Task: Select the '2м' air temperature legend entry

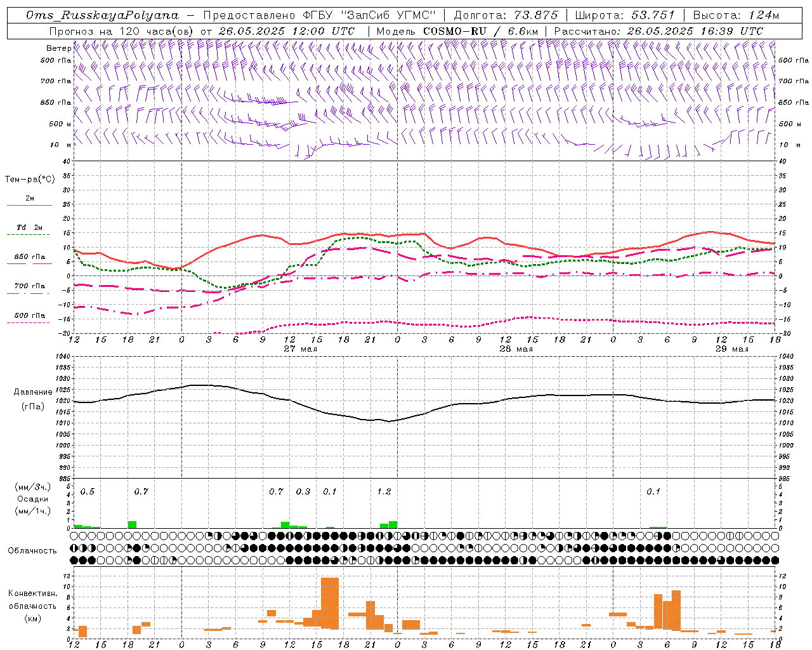Action: click(x=30, y=199)
